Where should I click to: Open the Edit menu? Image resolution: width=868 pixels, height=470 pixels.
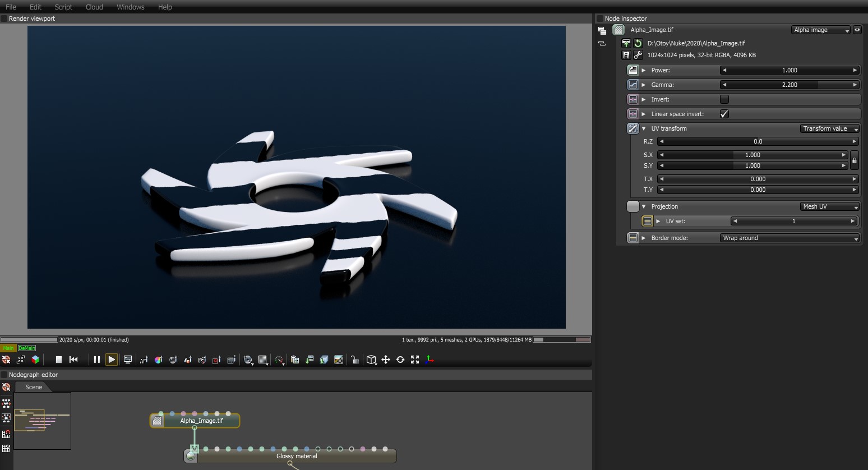pyautogui.click(x=35, y=7)
